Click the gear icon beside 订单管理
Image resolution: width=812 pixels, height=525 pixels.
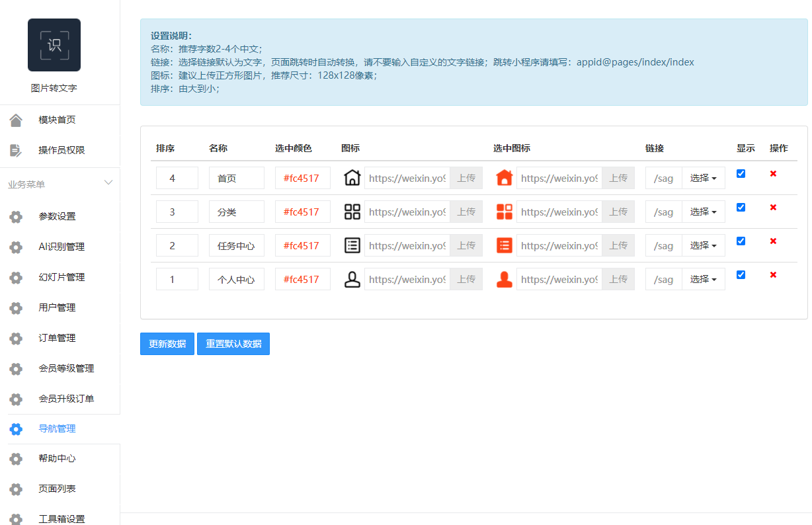[x=16, y=338]
